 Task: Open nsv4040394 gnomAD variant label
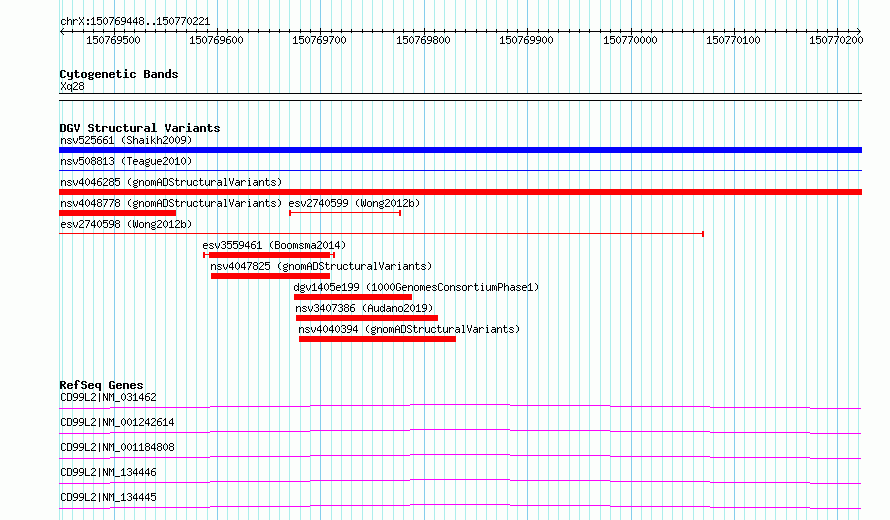(x=409, y=329)
